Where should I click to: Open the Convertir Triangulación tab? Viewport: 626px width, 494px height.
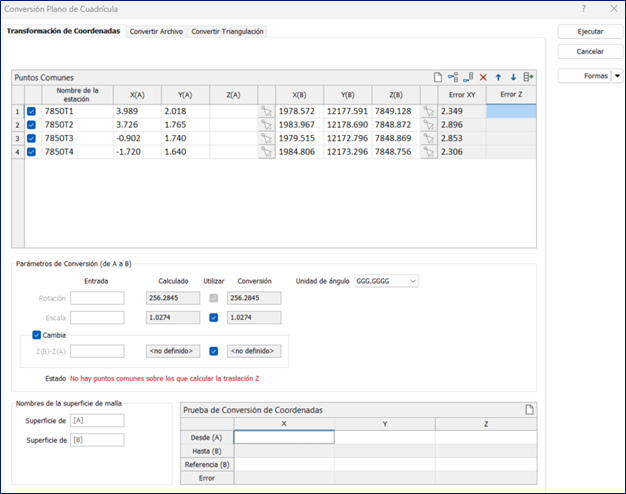228,32
